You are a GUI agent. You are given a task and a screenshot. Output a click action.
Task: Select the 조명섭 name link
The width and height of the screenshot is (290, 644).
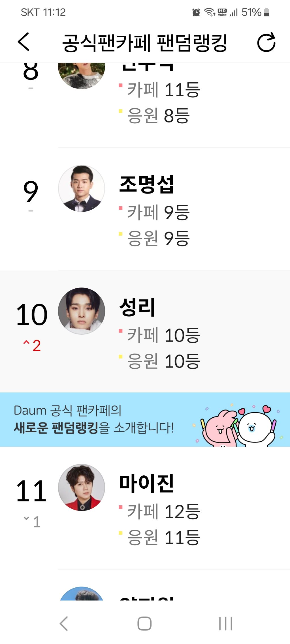click(146, 184)
